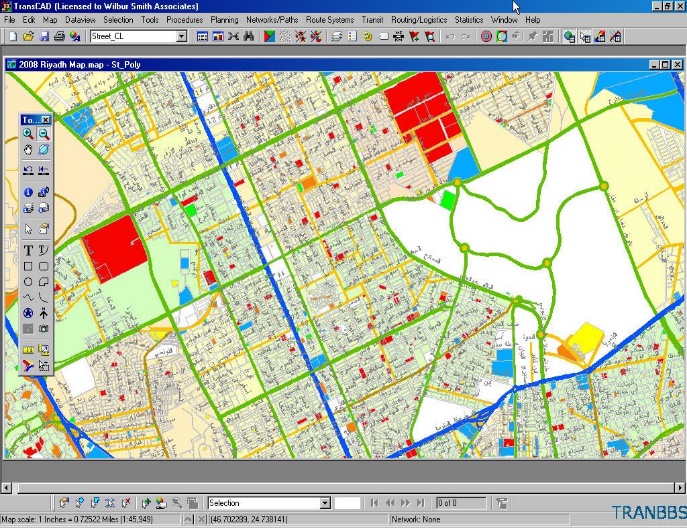Click the next record arrow button
The height and width of the screenshot is (528, 687).
pos(405,503)
